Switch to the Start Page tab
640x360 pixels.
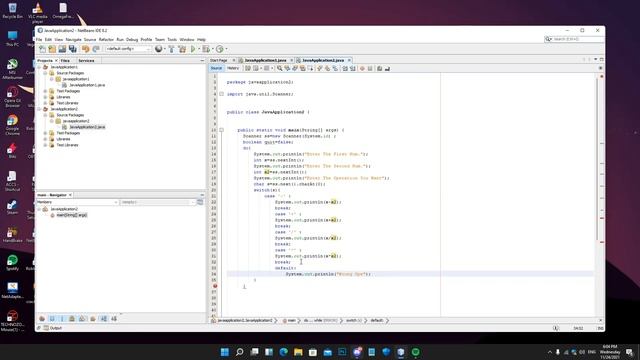pyautogui.click(x=219, y=60)
